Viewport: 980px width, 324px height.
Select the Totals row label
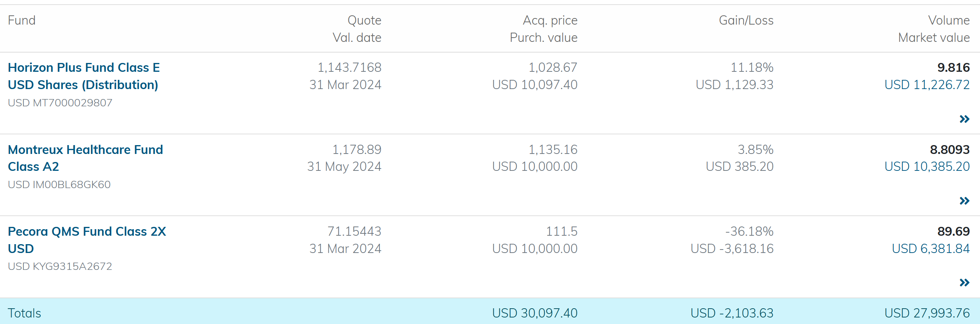pyautogui.click(x=25, y=313)
